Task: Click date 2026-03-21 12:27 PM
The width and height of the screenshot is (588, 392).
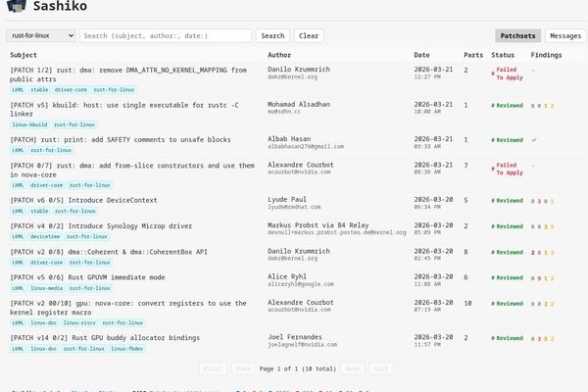Action: 433,73
